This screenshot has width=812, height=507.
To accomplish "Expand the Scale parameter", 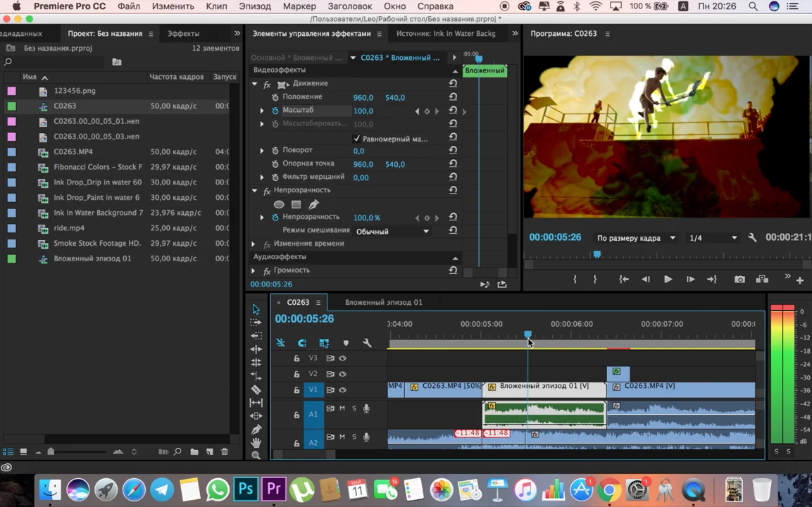I will [262, 111].
